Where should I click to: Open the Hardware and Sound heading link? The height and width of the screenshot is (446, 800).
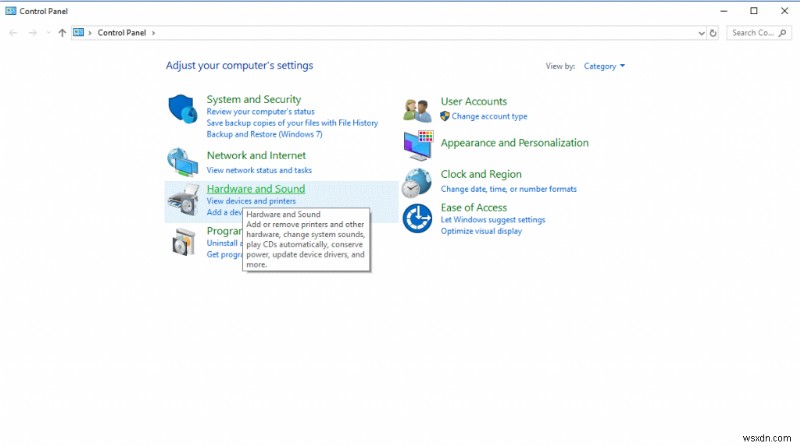255,189
